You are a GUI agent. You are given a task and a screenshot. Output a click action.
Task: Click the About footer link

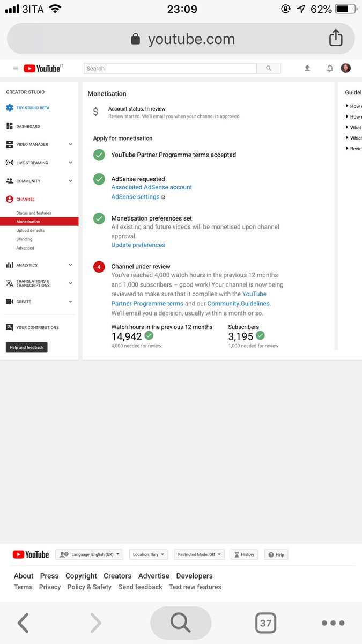(x=24, y=576)
